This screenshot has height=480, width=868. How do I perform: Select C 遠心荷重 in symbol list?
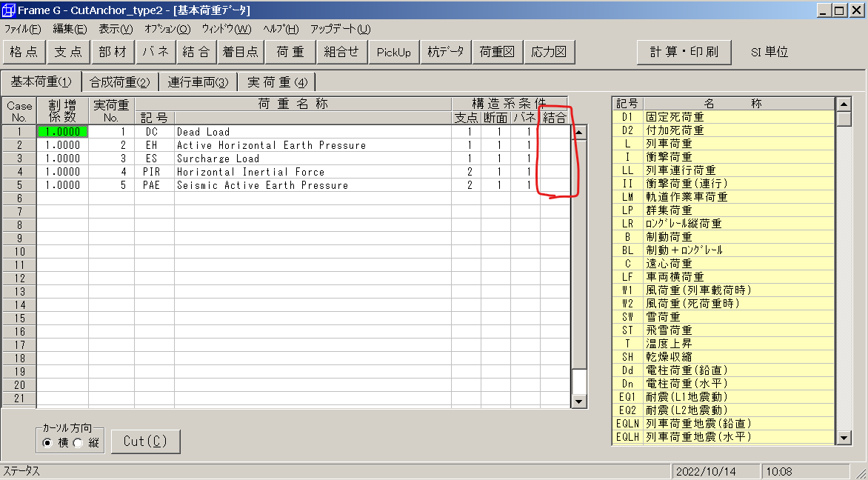coord(724,264)
